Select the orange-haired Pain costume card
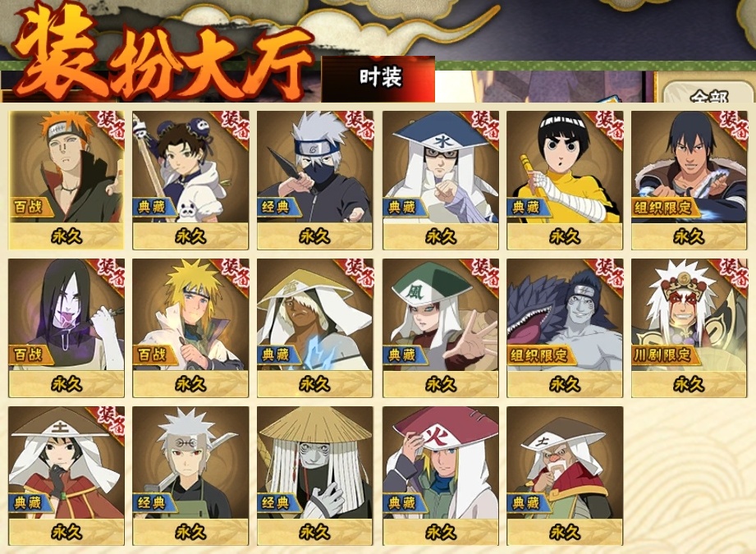756x554 pixels. tap(66, 180)
